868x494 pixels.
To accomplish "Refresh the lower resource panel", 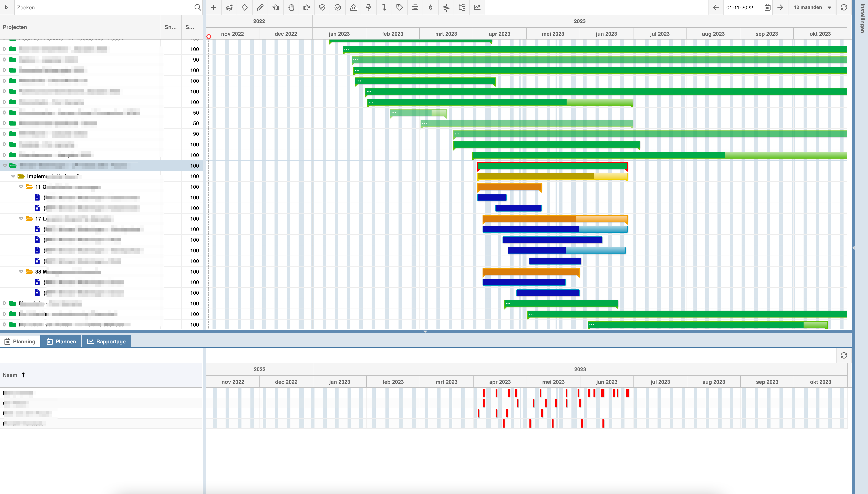I will pyautogui.click(x=844, y=355).
